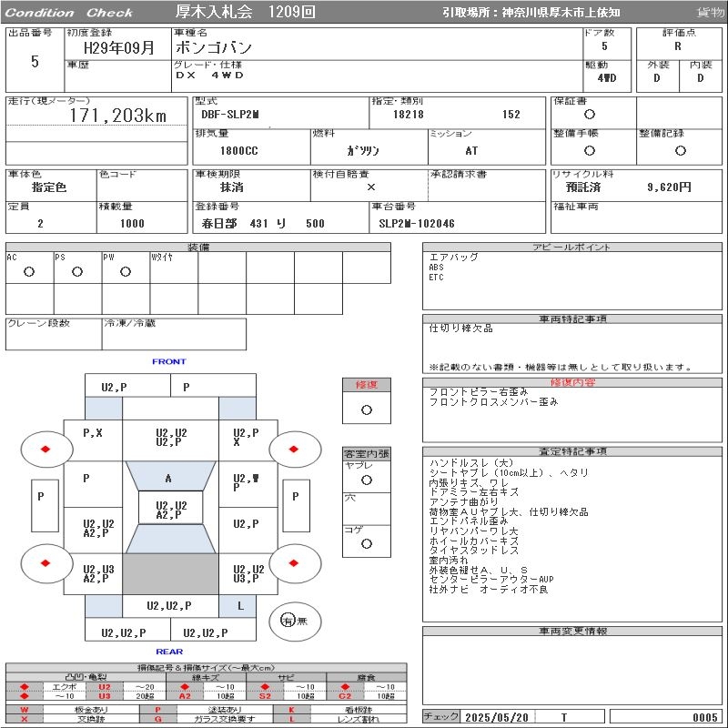Select the rear-left wheel diamond marker
Image resolution: width=728 pixels, height=728 pixels.
click(45, 562)
